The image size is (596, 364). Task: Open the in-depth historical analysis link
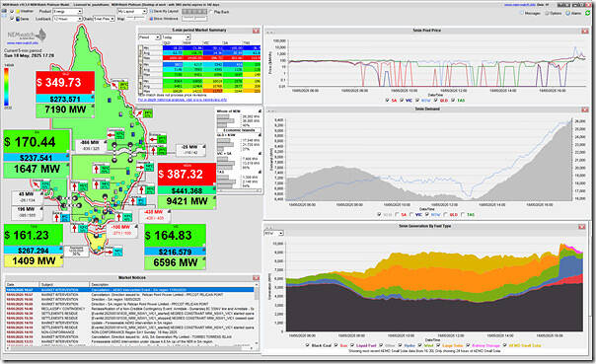point(183,100)
